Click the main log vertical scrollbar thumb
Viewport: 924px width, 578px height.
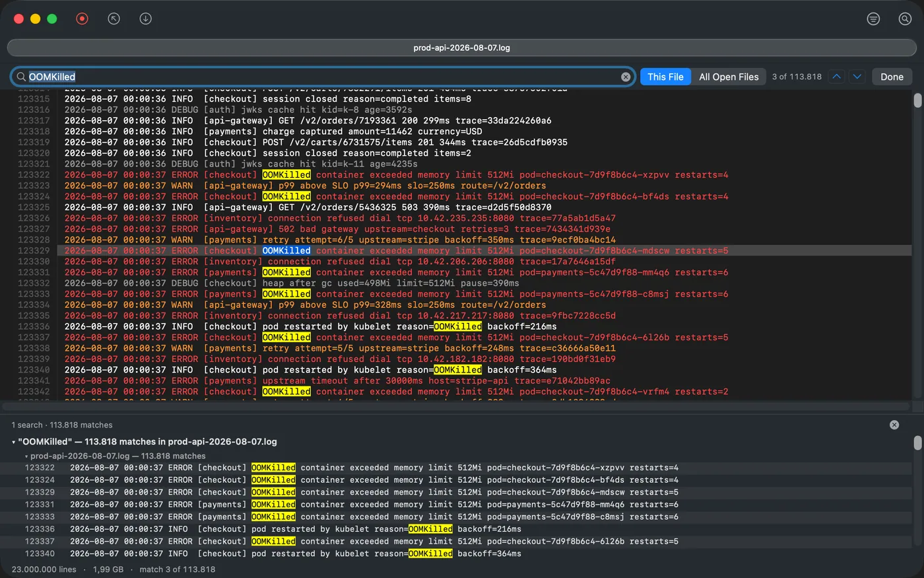(x=917, y=100)
